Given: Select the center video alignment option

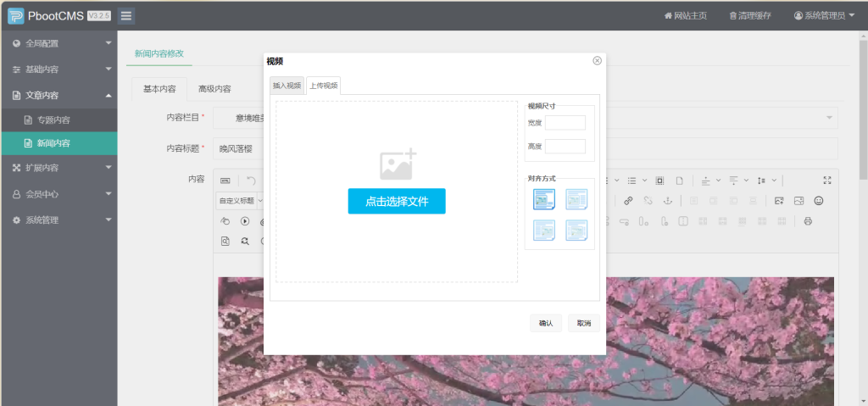Looking at the screenshot, I should (x=576, y=230).
